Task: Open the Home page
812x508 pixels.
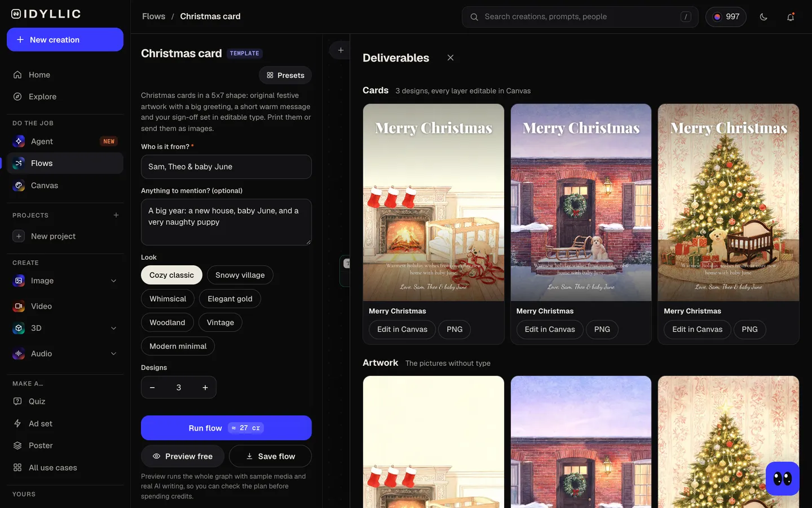Action: (65, 75)
